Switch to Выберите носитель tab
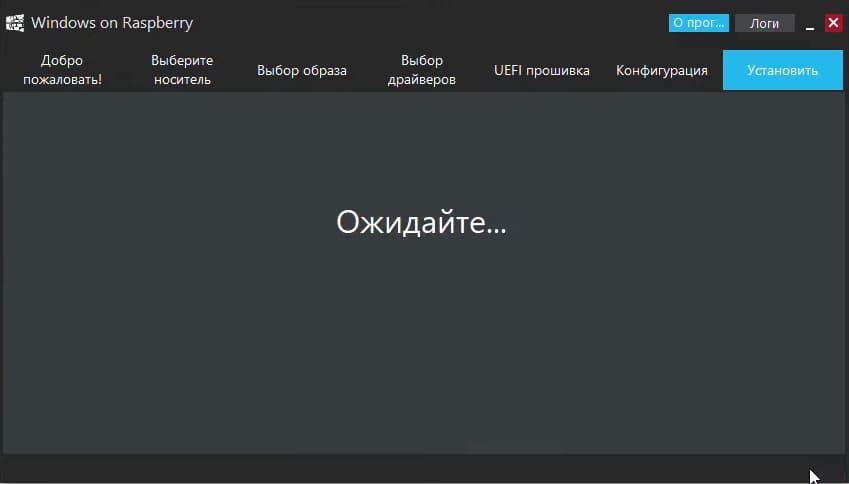Viewport: 849px width, 484px height. (x=182, y=70)
